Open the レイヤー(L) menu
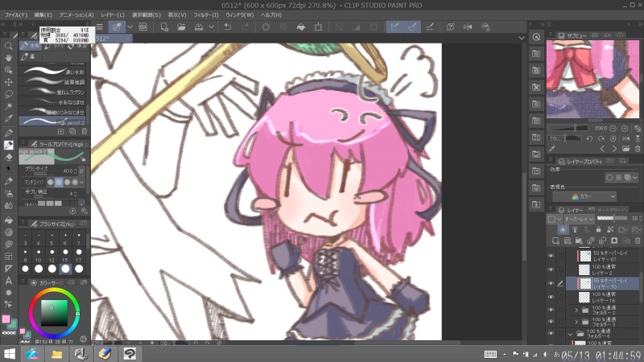Viewport: 644px width, 362px height. pos(113,14)
